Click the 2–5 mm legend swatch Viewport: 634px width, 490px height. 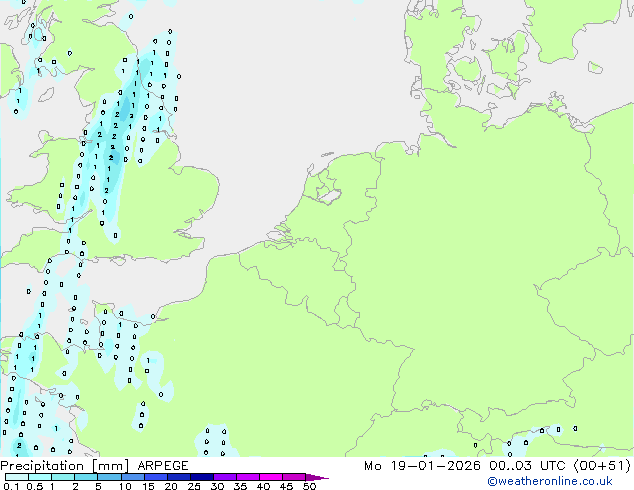click(x=86, y=477)
